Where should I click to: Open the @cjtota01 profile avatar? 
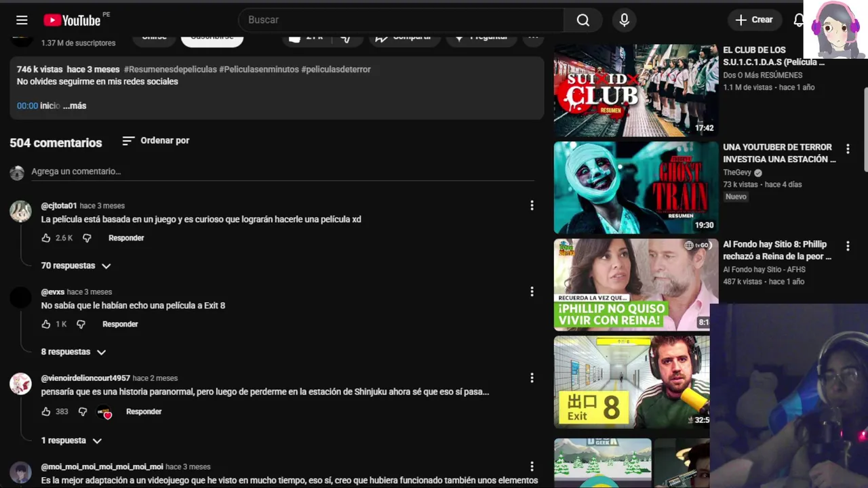[x=20, y=211]
